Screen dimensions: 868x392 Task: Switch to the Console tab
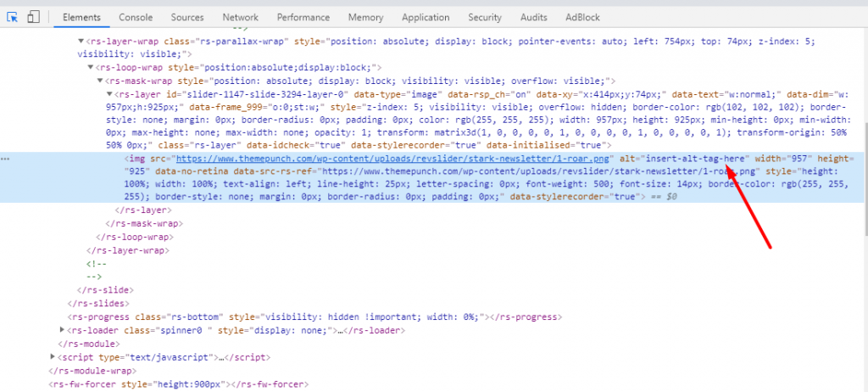(136, 17)
